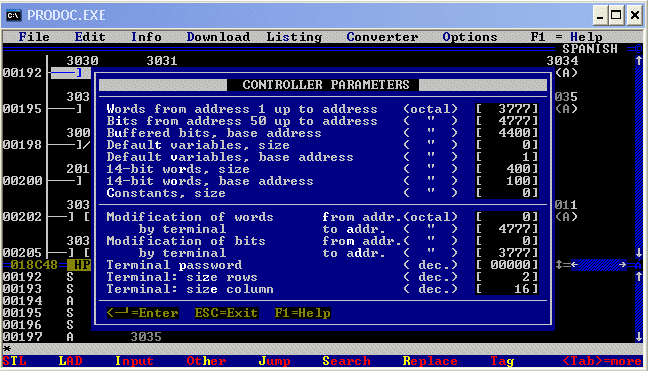This screenshot has height=371, width=648.
Task: Click horizontal scroll right arrow
Action: click(622, 264)
